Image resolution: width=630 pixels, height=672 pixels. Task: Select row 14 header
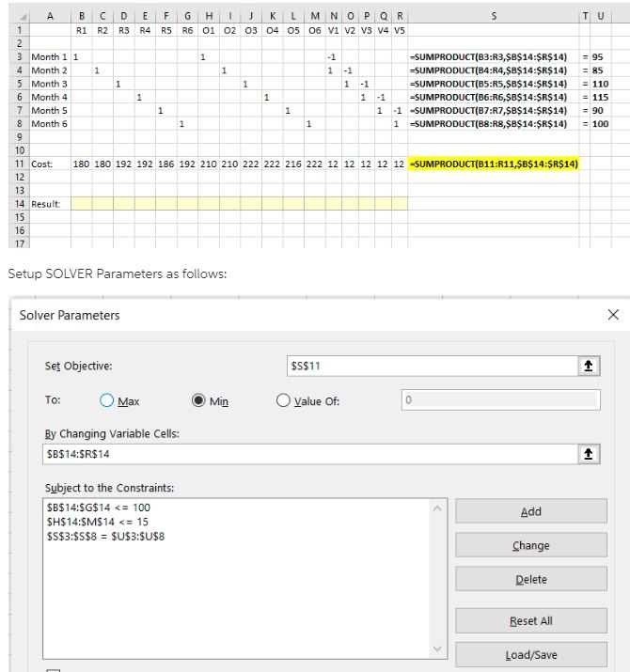tap(19, 204)
